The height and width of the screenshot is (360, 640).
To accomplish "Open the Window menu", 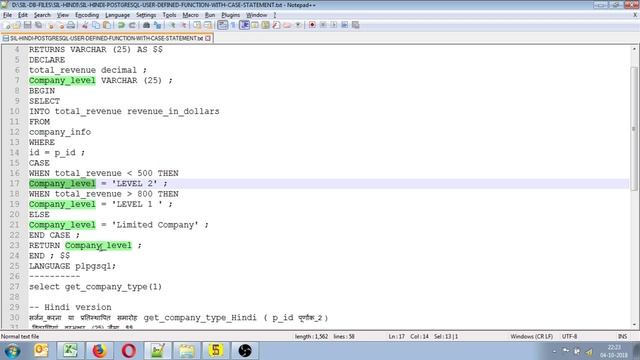I will (256, 15).
